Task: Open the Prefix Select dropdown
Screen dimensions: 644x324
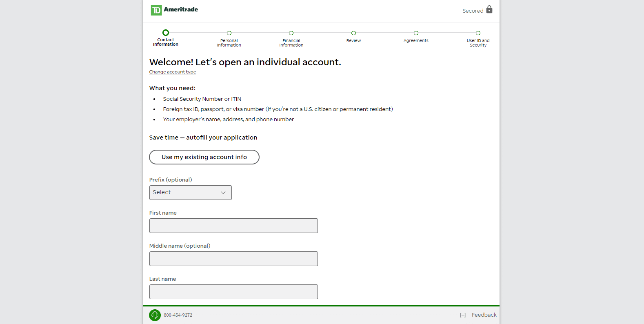Action: point(191,193)
